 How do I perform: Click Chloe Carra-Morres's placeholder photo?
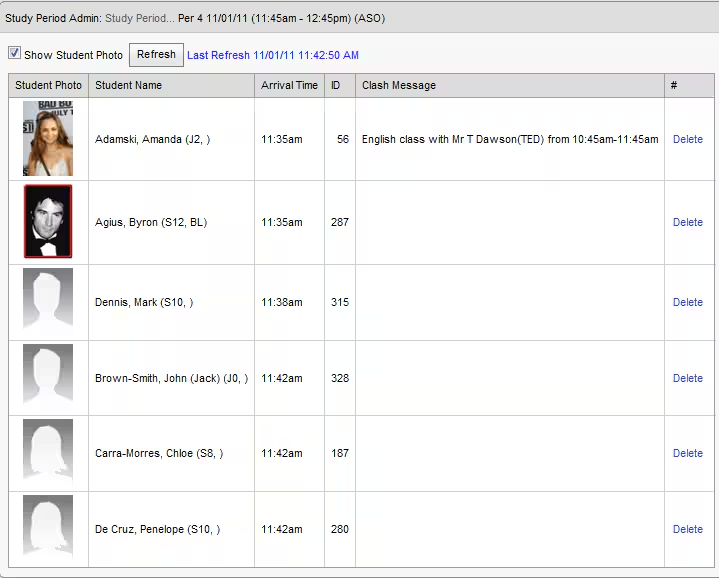tap(48, 450)
